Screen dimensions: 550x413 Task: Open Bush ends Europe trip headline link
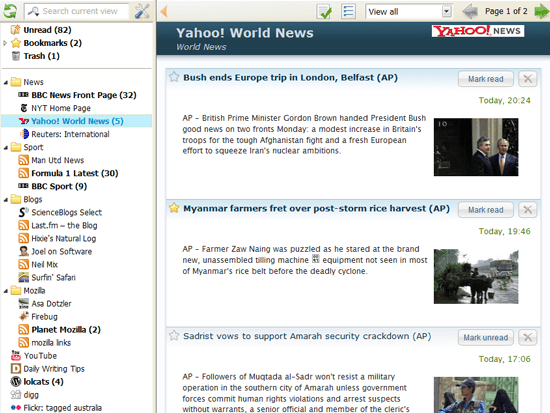point(290,78)
